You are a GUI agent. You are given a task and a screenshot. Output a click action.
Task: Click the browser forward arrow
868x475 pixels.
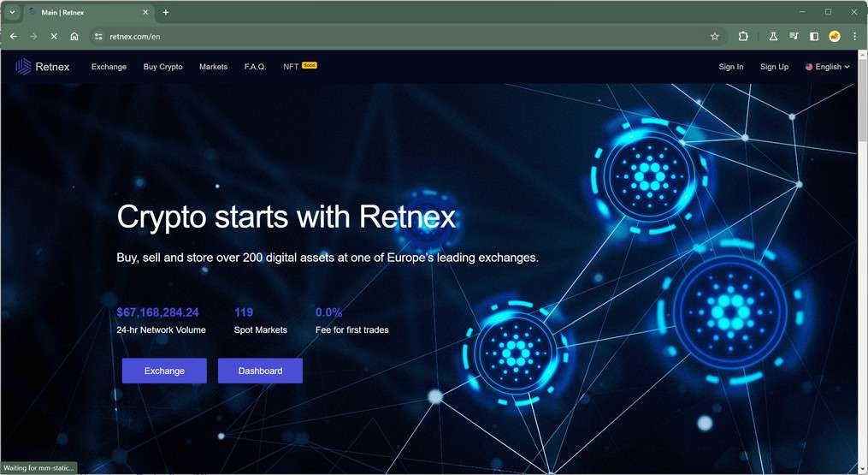33,37
